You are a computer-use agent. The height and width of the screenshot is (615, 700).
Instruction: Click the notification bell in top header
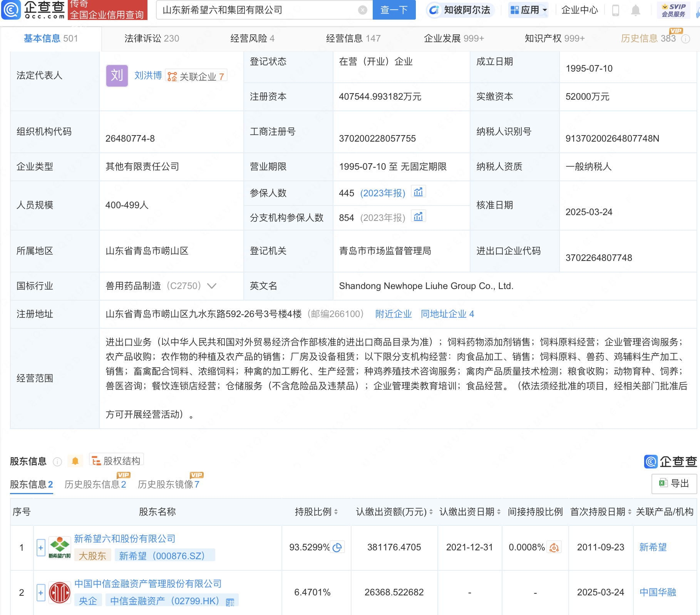(x=635, y=10)
